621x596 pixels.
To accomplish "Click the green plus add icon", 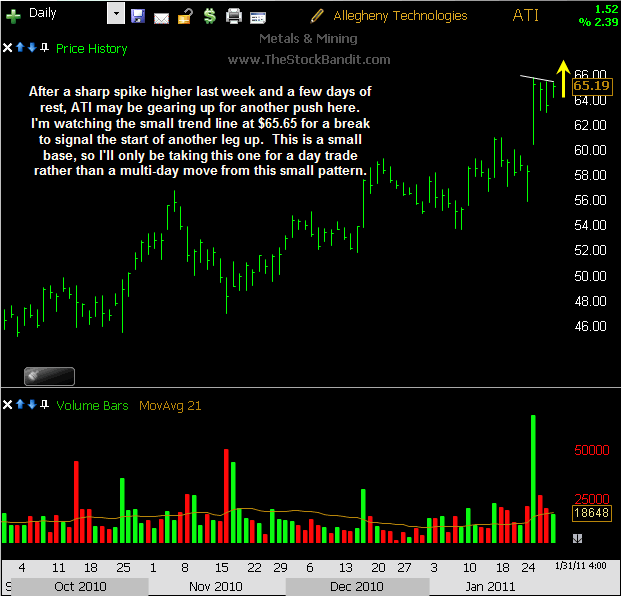I will (x=14, y=15).
